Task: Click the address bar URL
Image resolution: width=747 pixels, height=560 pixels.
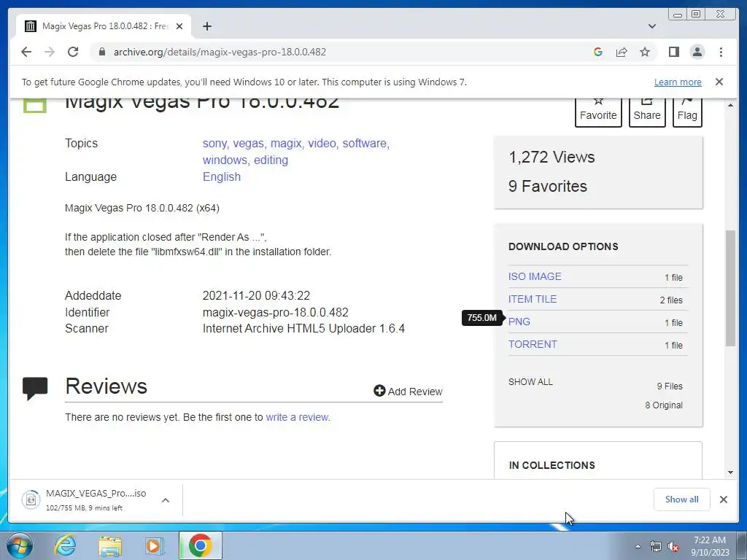Action: point(220,52)
